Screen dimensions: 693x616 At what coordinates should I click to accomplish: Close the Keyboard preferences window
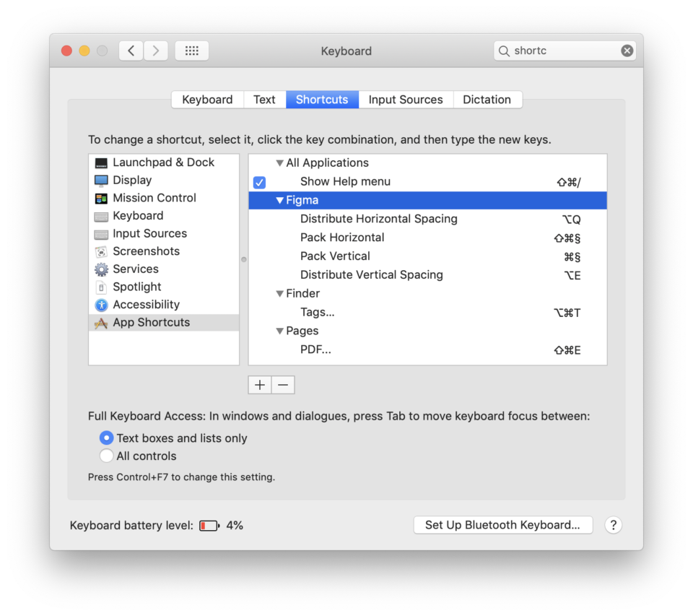click(66, 51)
